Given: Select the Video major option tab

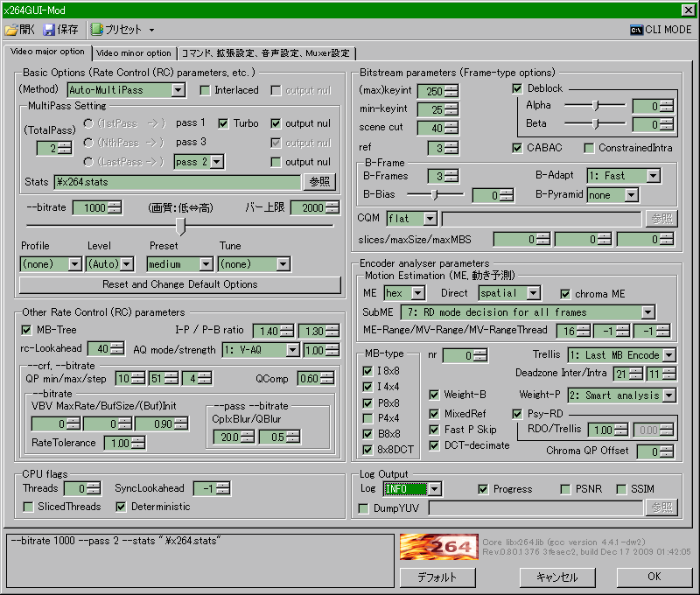Looking at the screenshot, I should [47, 52].
